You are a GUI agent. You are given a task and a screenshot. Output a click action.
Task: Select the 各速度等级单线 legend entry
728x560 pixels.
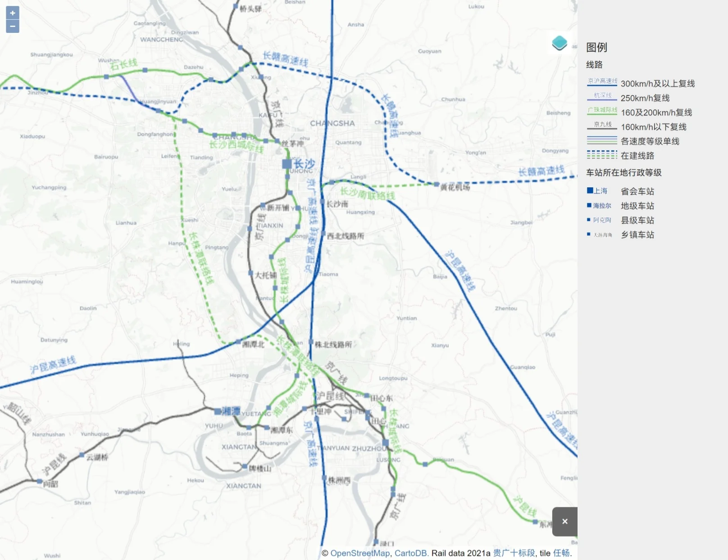[633, 141]
